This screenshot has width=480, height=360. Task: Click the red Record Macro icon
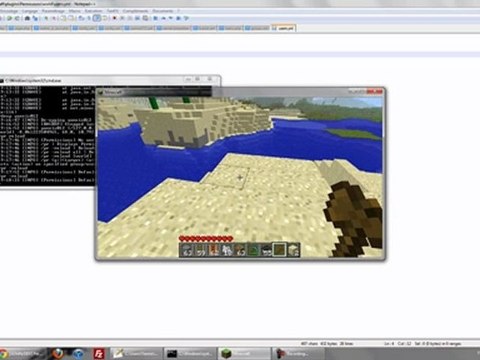114,18
